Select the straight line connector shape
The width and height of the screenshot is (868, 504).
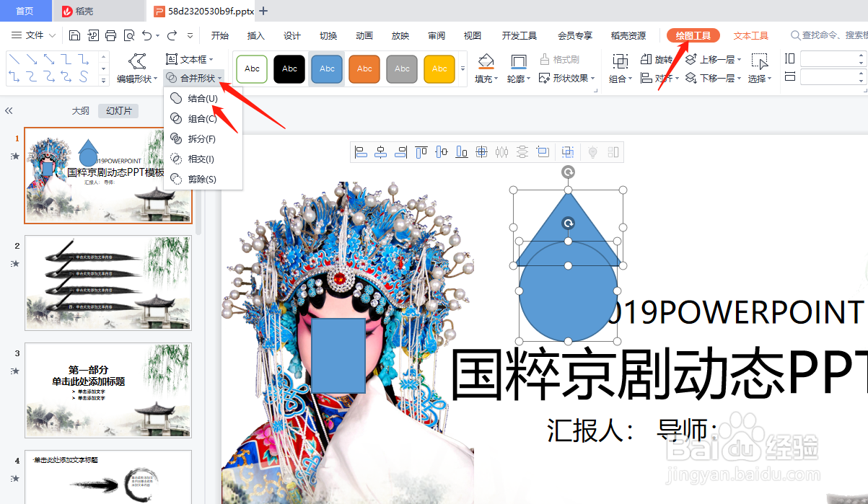(x=13, y=59)
